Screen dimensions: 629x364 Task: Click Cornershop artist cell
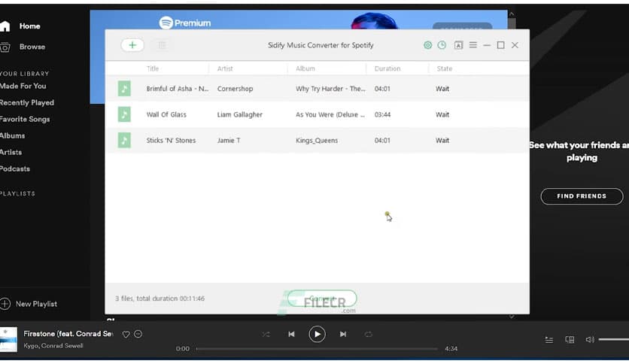(235, 89)
